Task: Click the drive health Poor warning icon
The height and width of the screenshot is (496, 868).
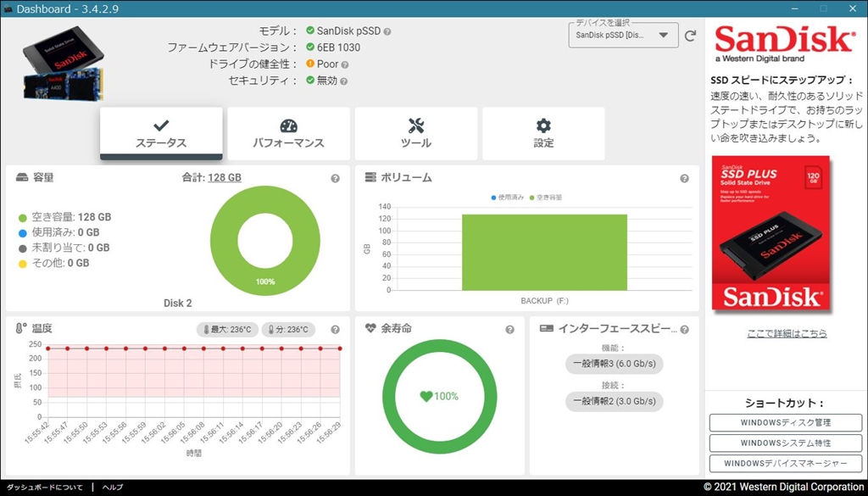Action: coord(310,64)
